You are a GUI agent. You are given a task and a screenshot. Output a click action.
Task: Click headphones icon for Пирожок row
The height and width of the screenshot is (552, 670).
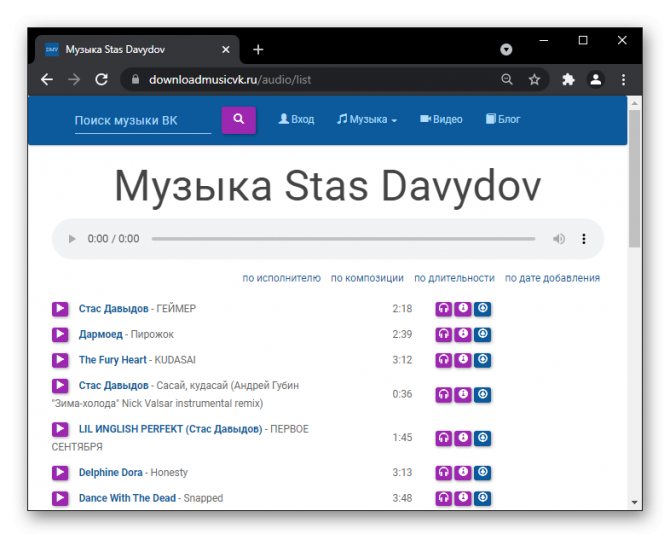(x=444, y=334)
